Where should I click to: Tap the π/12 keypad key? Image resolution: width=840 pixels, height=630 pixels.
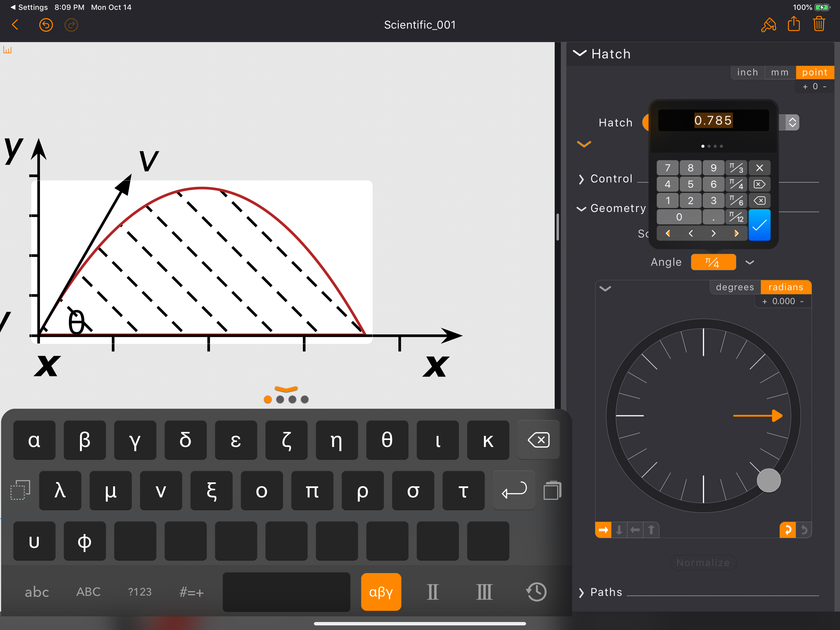click(736, 217)
